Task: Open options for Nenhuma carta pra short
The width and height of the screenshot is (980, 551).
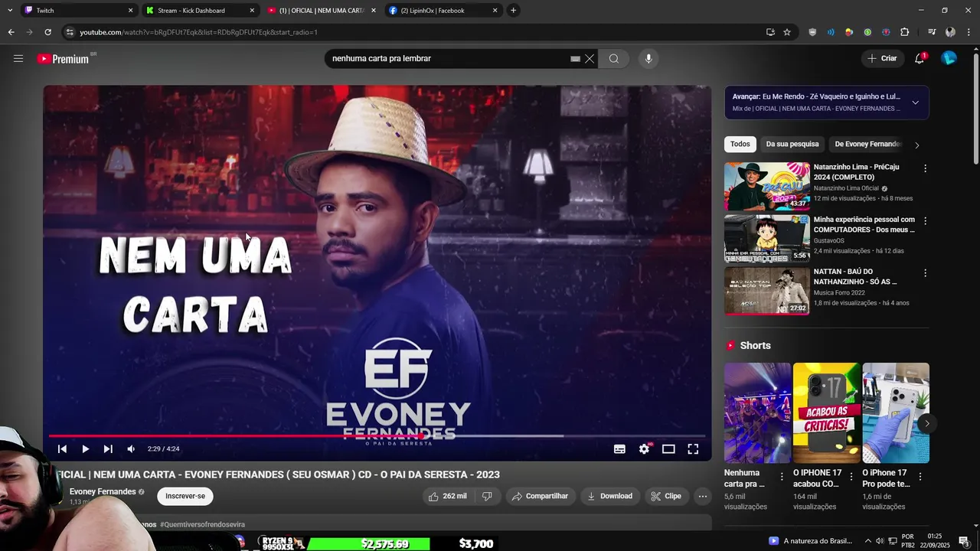Action: tap(782, 476)
